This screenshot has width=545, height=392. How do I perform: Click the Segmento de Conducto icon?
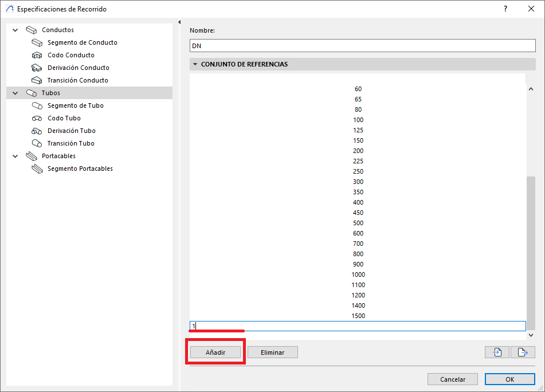(37, 43)
